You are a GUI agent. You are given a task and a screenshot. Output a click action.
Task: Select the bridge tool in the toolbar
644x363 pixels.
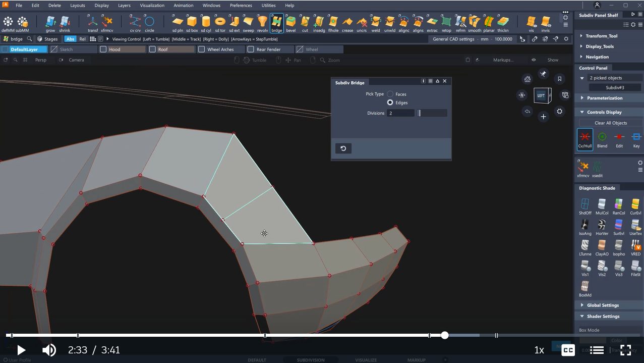click(276, 22)
